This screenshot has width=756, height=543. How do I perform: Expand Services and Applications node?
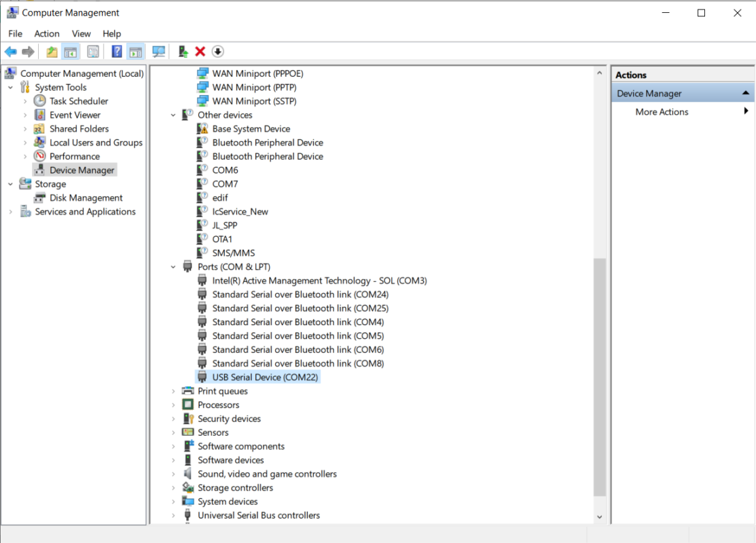(x=11, y=212)
